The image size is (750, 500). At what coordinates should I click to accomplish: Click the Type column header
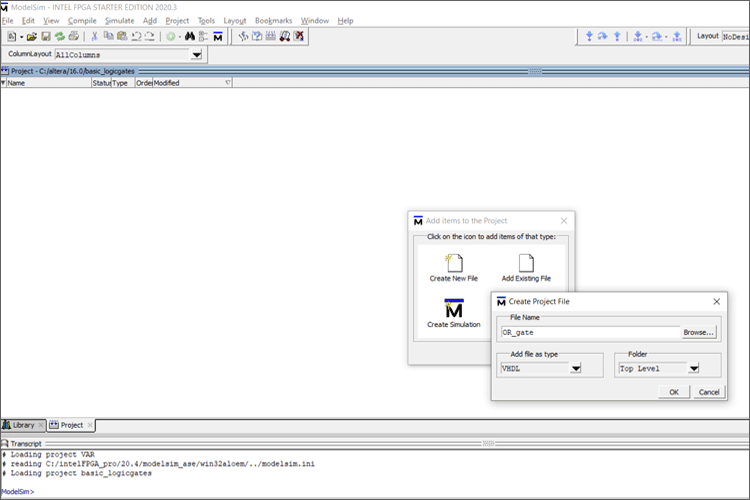pyautogui.click(x=123, y=83)
